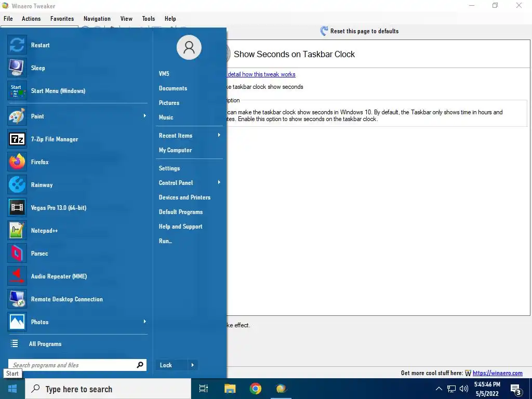This screenshot has height=399, width=532.
Task: Click the network tray icon
Action: 451,389
